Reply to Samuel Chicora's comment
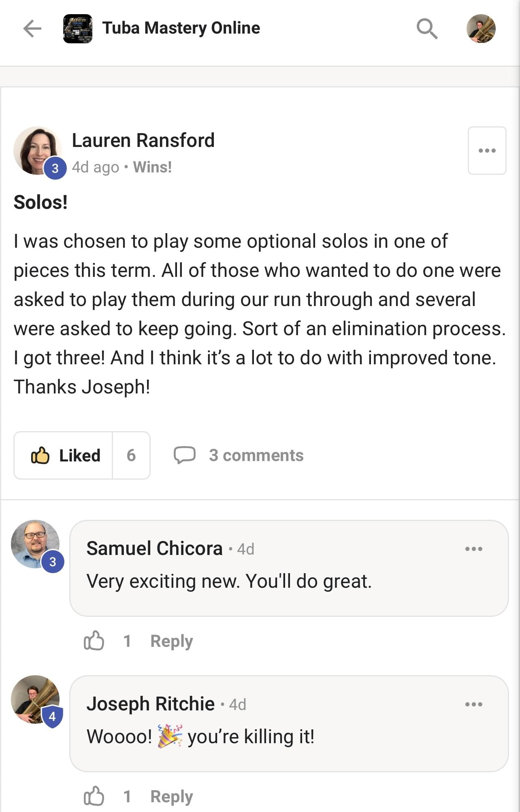The image size is (520, 812). (x=172, y=641)
